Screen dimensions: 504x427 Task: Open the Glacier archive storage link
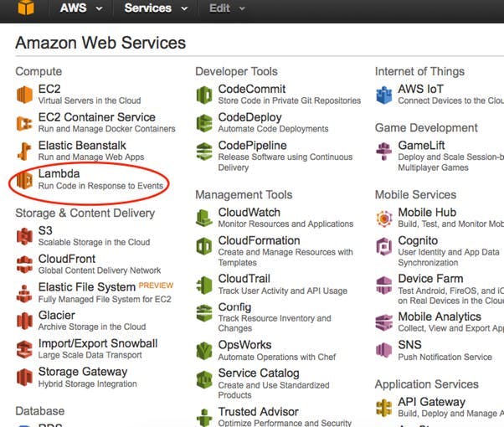click(57, 315)
